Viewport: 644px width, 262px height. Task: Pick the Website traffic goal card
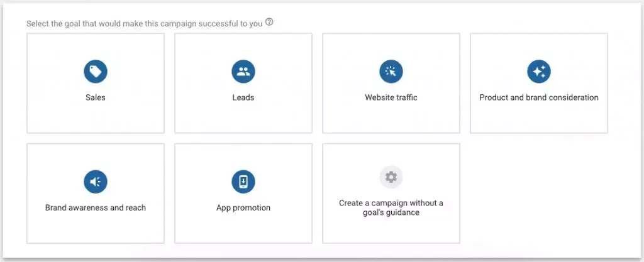click(x=391, y=83)
